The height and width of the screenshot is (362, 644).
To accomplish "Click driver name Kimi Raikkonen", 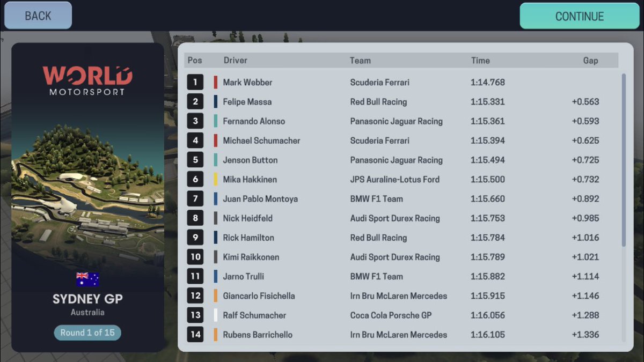I will coord(251,257).
